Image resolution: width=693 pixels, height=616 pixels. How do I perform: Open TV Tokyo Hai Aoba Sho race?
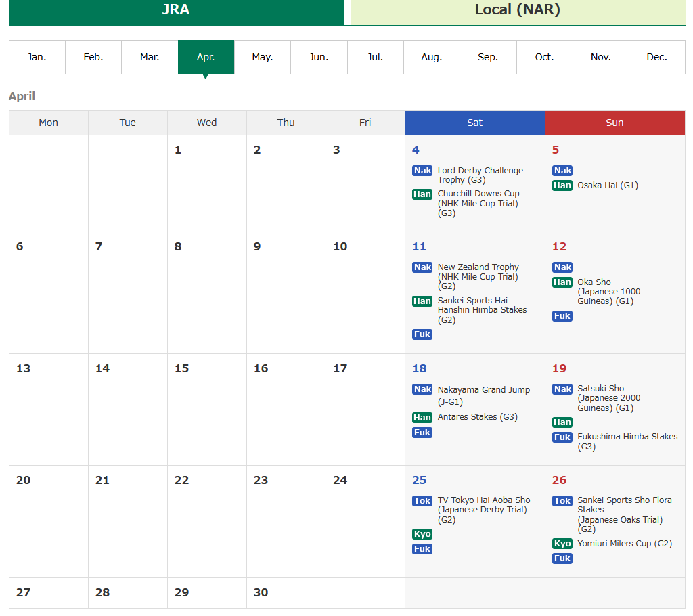(x=484, y=510)
